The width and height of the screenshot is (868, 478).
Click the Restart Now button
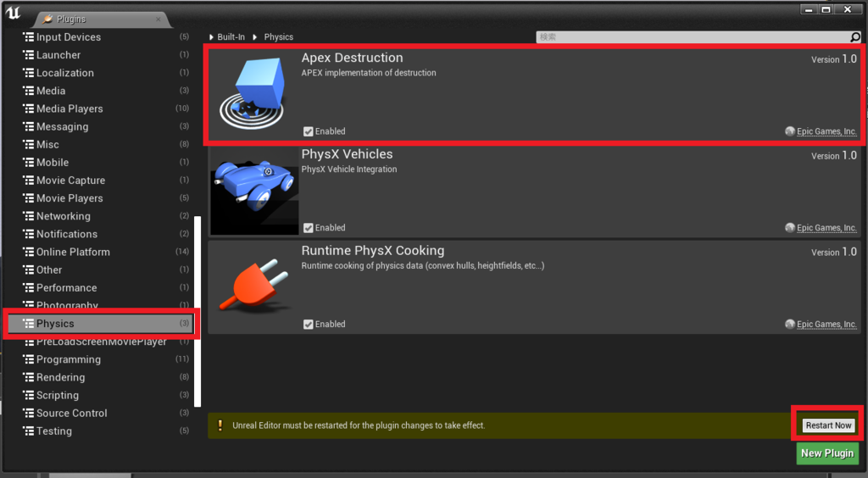click(x=828, y=425)
